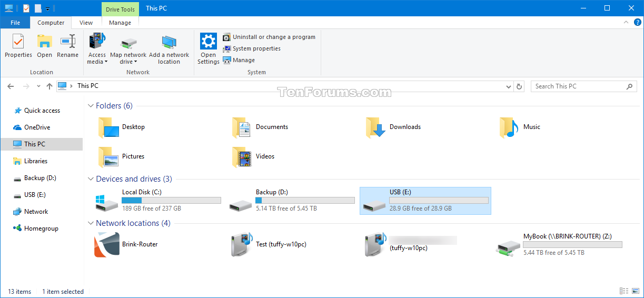Click the Search This PC box
This screenshot has width=644, height=298.
pyautogui.click(x=583, y=86)
